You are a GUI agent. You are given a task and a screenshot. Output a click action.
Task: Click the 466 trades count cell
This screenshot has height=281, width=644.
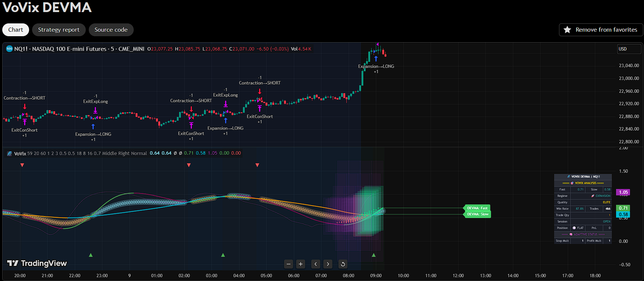tap(607, 209)
